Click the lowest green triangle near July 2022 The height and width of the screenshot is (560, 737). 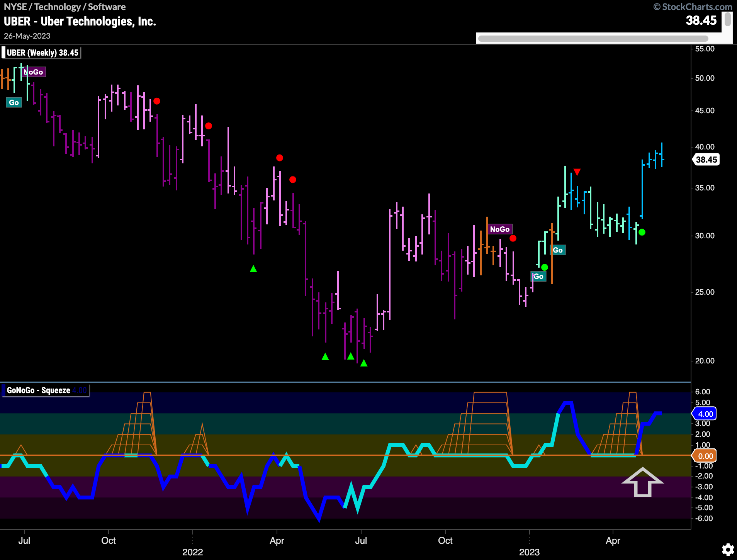[x=364, y=363]
